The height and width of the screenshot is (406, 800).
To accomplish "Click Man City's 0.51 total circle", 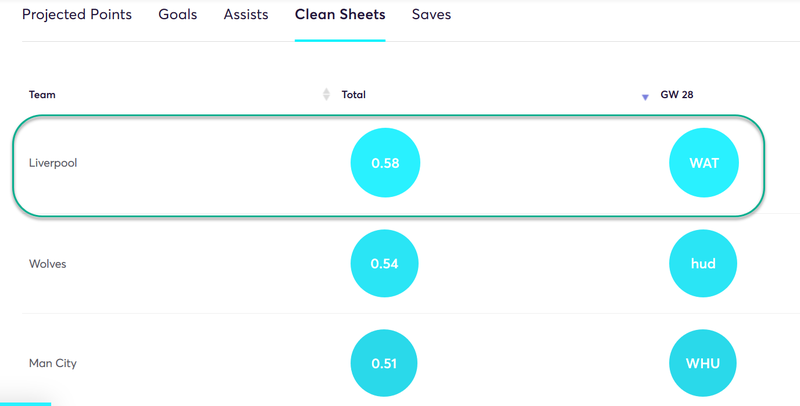I will point(384,363).
